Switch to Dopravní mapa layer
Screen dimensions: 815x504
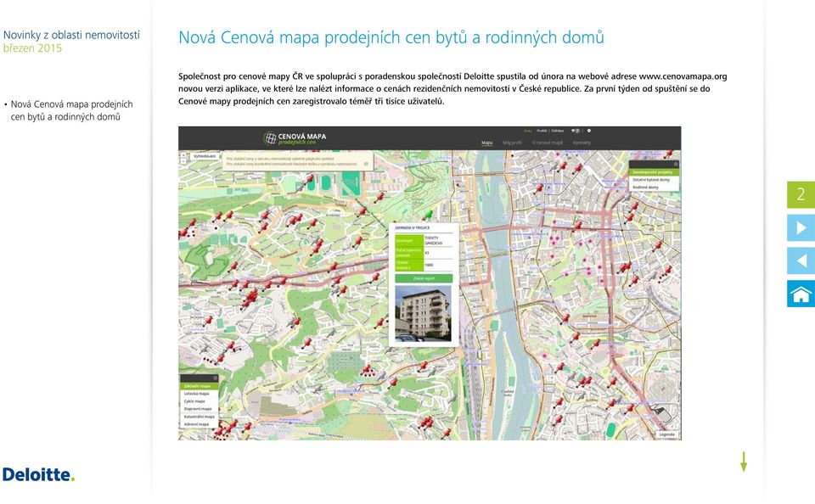pos(199,409)
